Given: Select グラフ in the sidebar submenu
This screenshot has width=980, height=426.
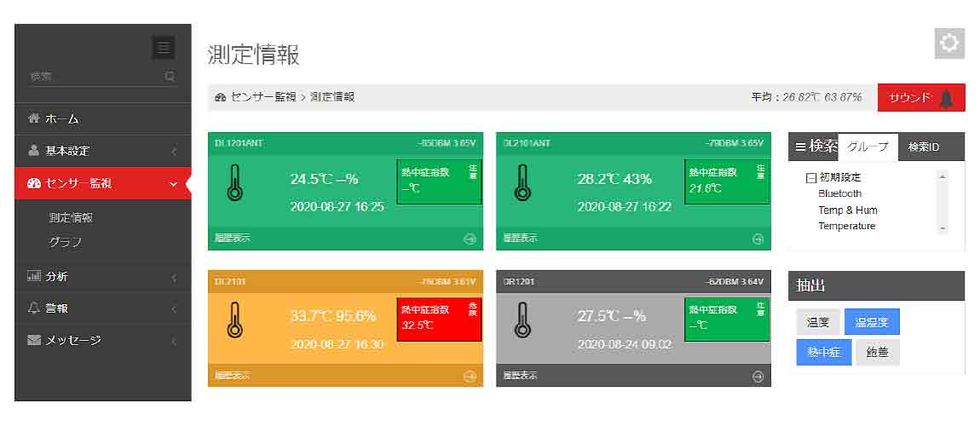Looking at the screenshot, I should [66, 242].
